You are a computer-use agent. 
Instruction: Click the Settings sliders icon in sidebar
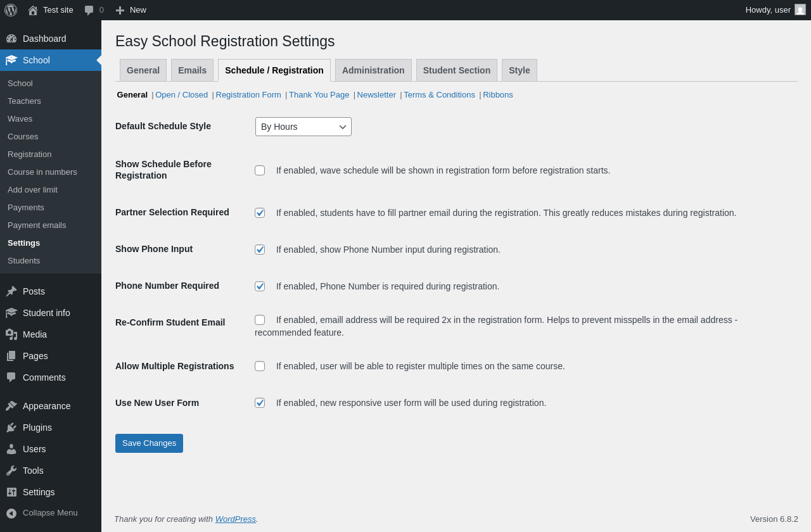point(11,492)
